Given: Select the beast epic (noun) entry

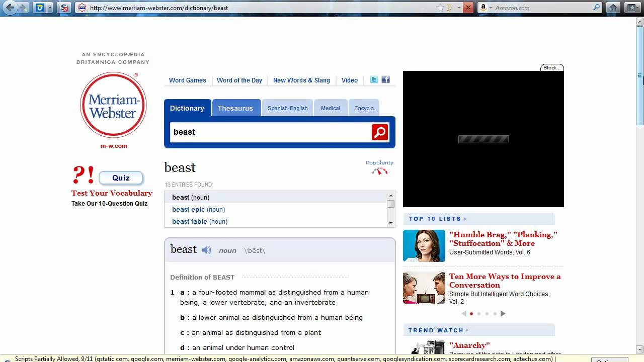Looking at the screenshot, I should coord(198,209).
